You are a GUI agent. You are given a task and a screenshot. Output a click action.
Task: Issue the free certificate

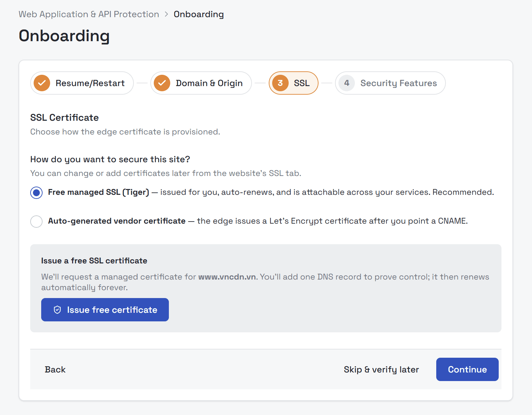click(105, 310)
